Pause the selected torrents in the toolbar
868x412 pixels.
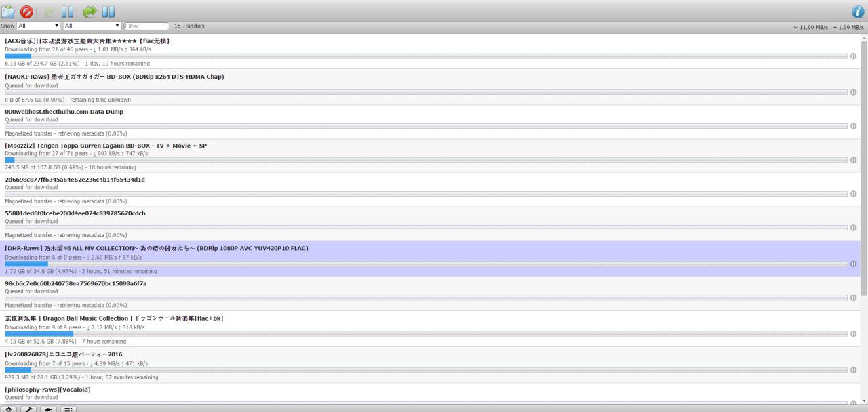click(x=67, y=12)
